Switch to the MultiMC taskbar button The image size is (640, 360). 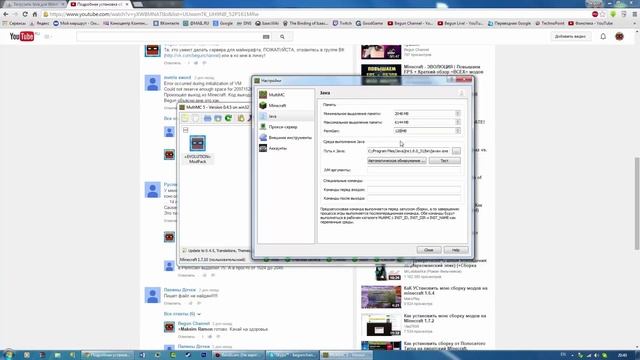point(346,355)
